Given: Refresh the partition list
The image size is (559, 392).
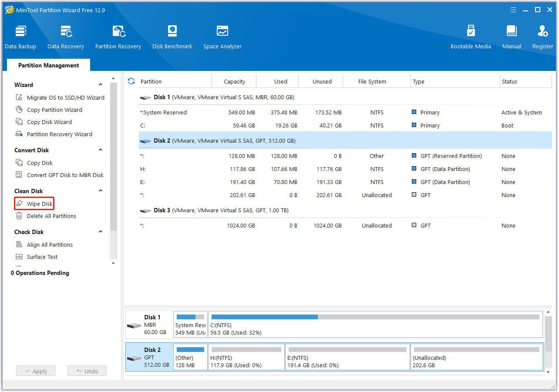Looking at the screenshot, I should (131, 81).
